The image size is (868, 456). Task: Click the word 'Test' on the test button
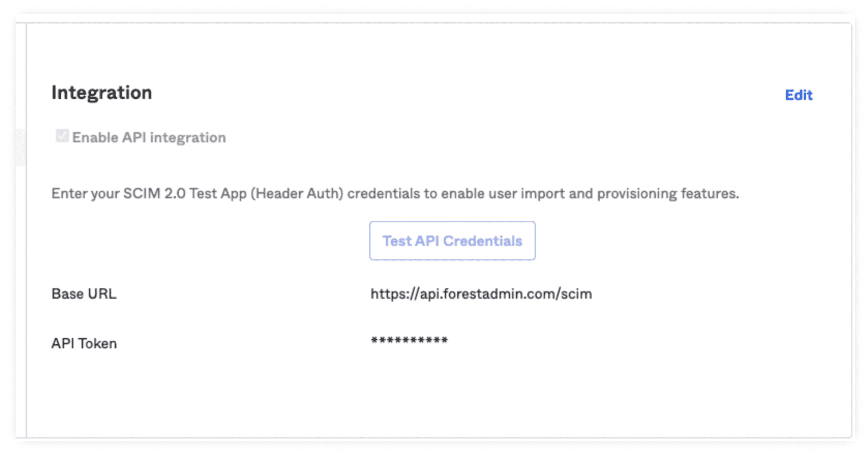(x=396, y=241)
